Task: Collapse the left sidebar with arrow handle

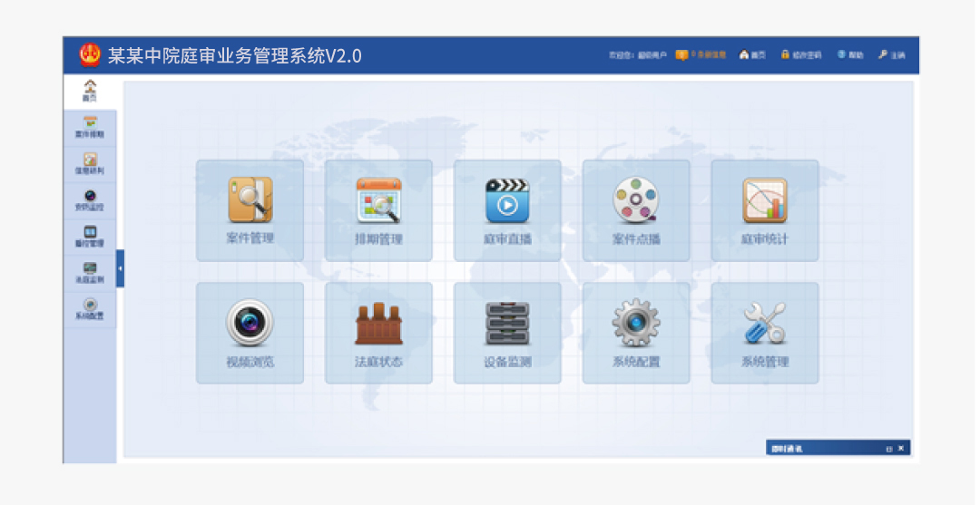Action: [120, 268]
